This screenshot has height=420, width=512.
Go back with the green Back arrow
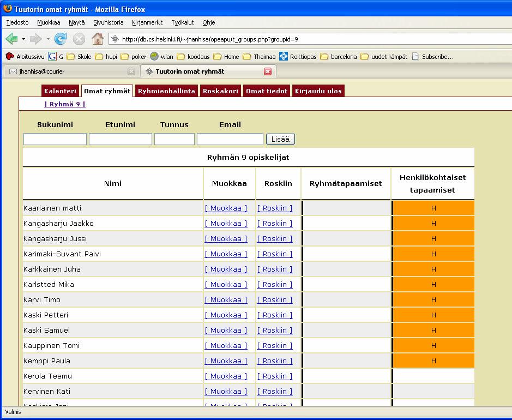coord(12,39)
